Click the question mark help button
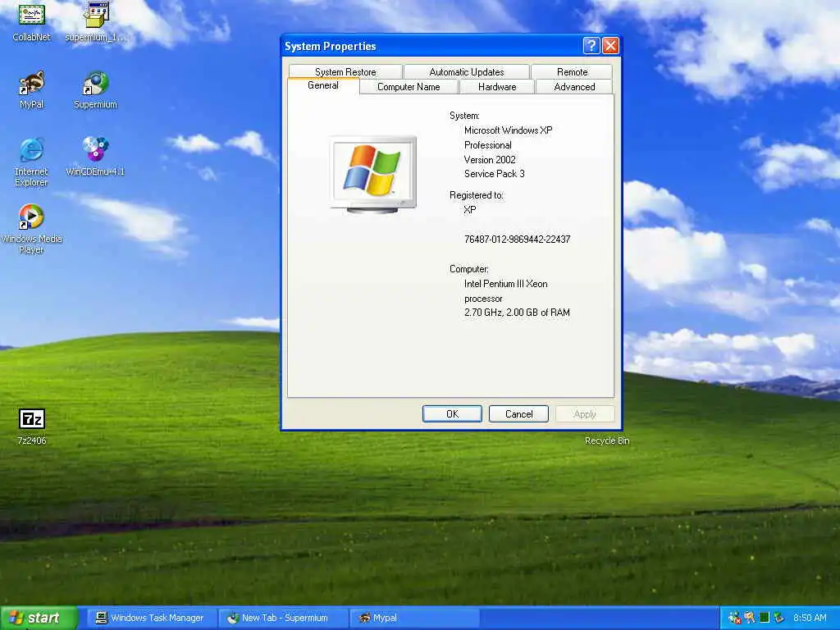 [x=591, y=46]
